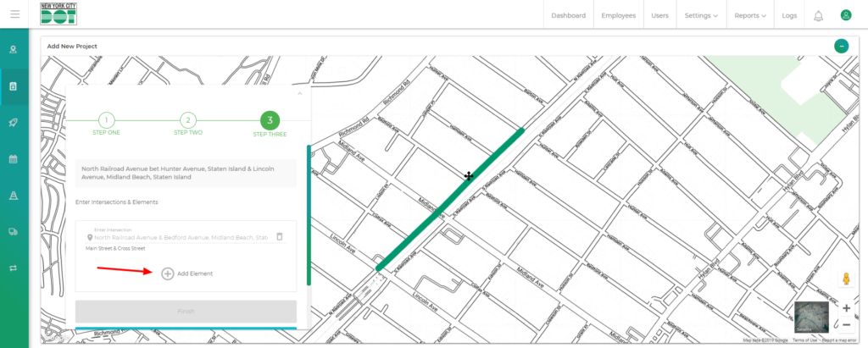The image size is (868, 348).
Task: Collapse the Add New Project panel
Action: 841,46
